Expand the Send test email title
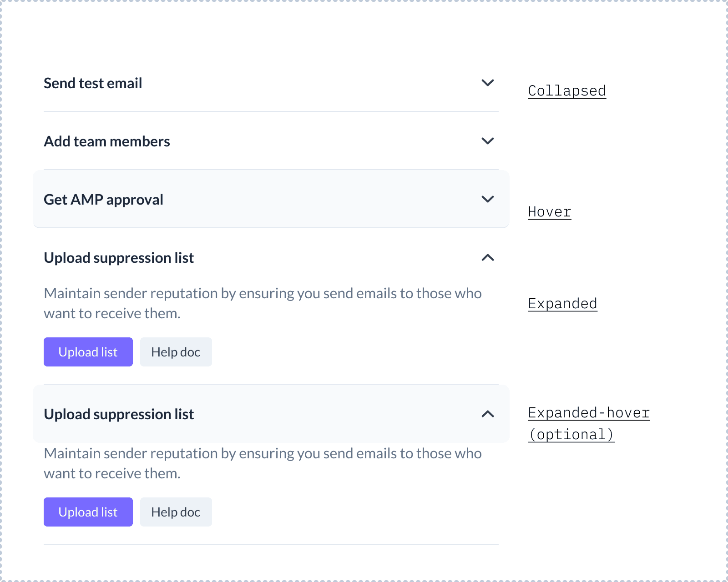728x582 pixels. tap(93, 83)
